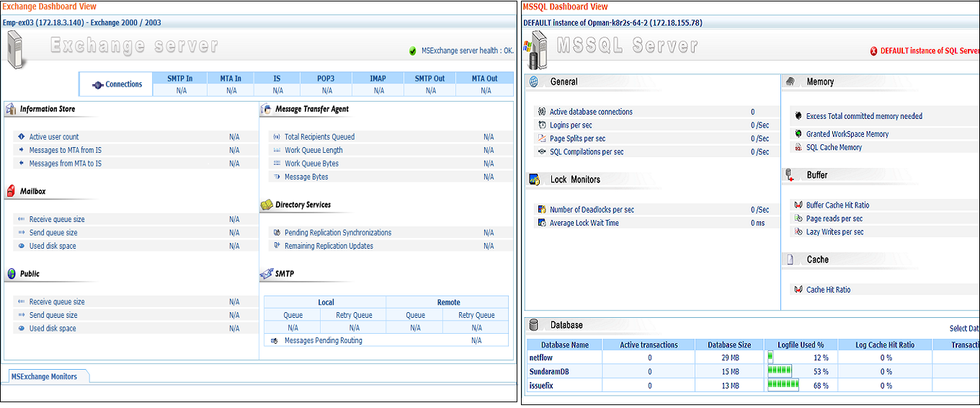Click the issuefix logfile used progress bar
This screenshot has height=408, width=980.
coord(783,386)
